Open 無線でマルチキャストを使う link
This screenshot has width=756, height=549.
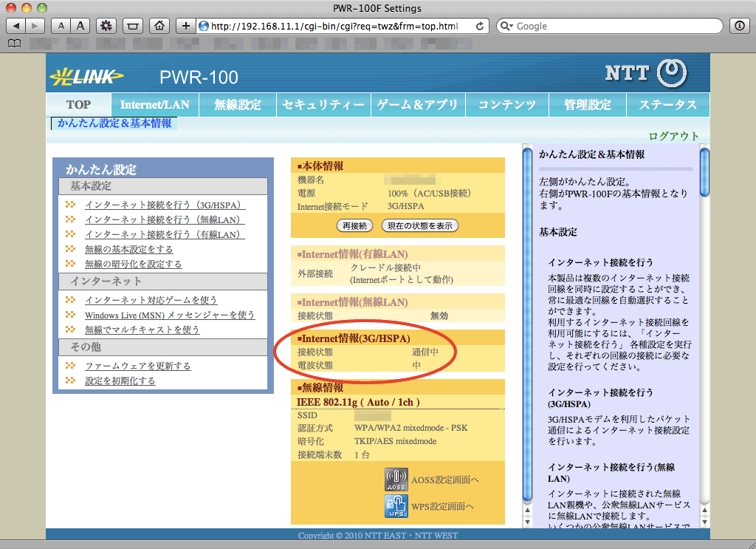(142, 330)
